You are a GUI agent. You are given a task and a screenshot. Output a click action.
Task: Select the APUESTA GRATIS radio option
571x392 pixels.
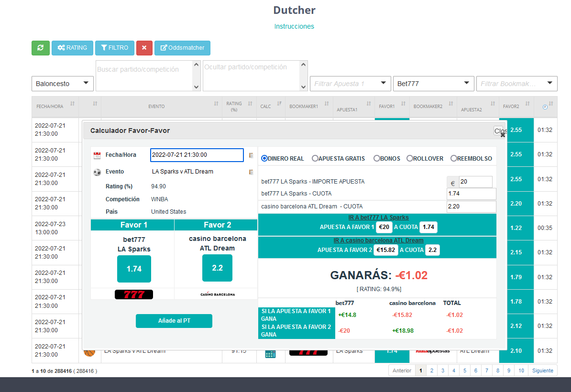(x=315, y=158)
